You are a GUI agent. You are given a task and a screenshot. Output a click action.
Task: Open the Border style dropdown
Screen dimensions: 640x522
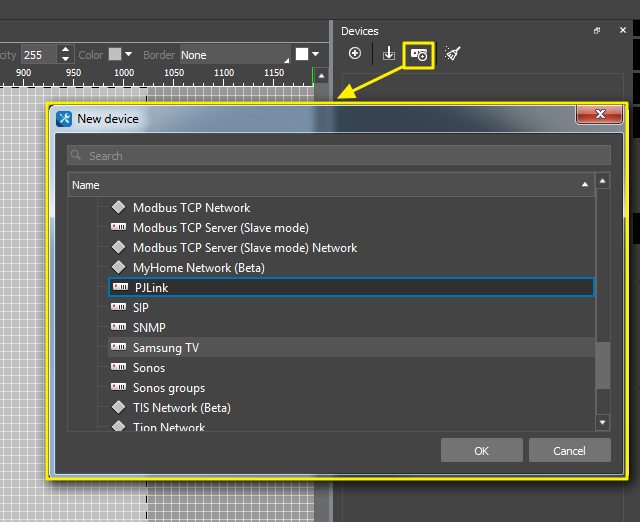234,55
